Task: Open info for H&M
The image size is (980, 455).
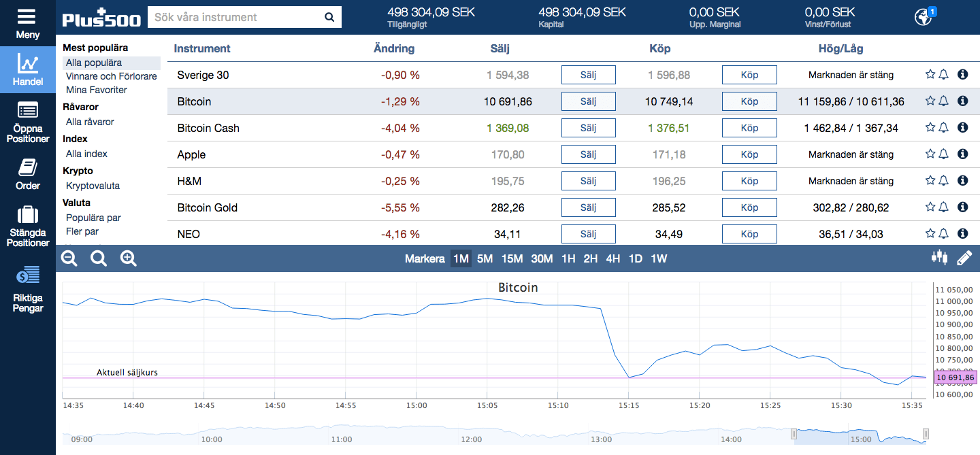Action: (962, 181)
